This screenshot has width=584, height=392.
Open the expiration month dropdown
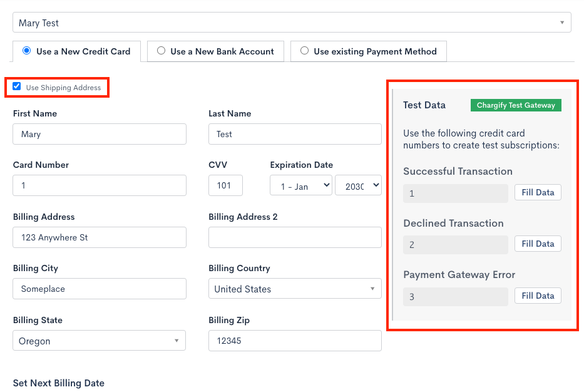tap(301, 185)
